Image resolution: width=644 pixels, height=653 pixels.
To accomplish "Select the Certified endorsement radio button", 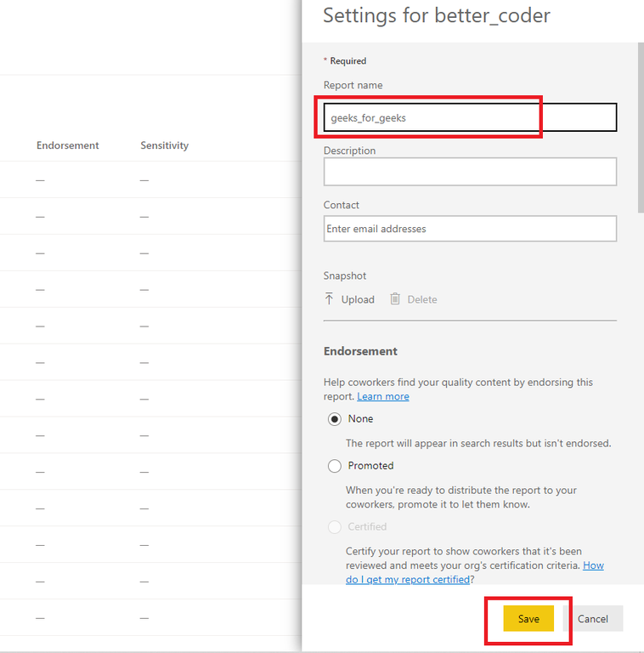I will (335, 527).
